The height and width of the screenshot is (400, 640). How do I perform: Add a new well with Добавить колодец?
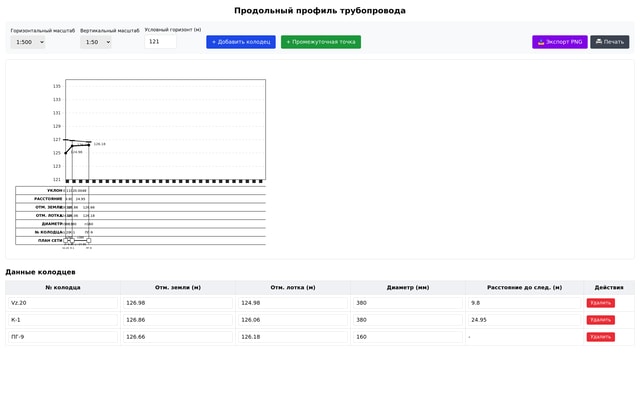pos(240,42)
